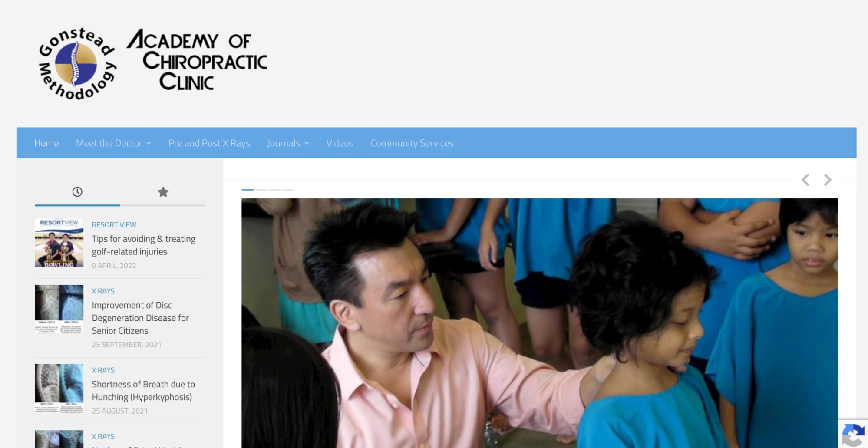Screen dimensions: 868x448
Task: Go to Pre and Post X Rays
Action: [209, 143]
